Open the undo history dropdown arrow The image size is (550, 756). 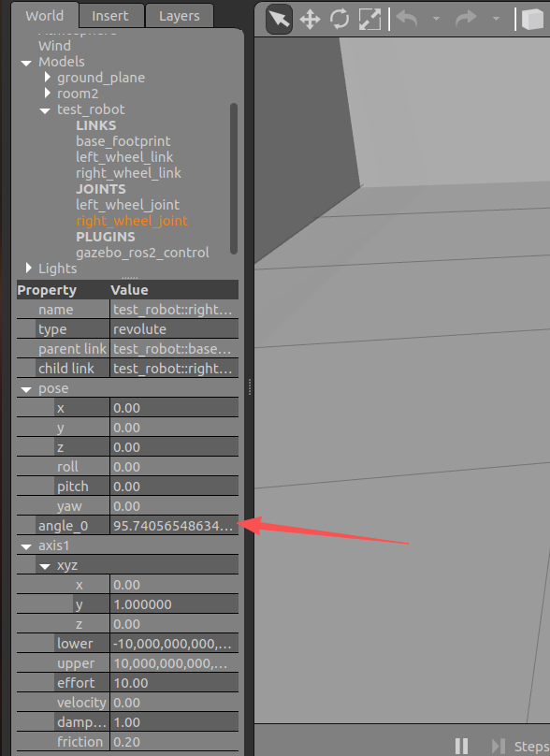click(436, 20)
